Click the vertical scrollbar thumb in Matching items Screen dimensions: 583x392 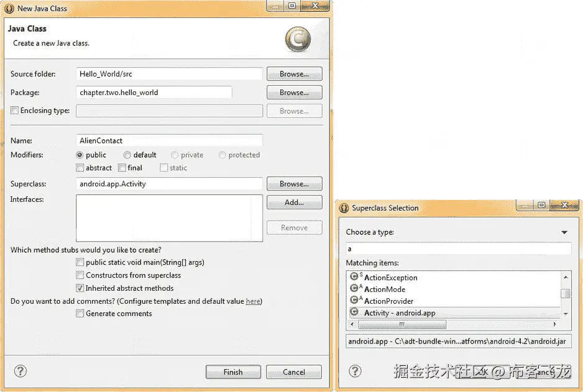[x=566, y=294]
